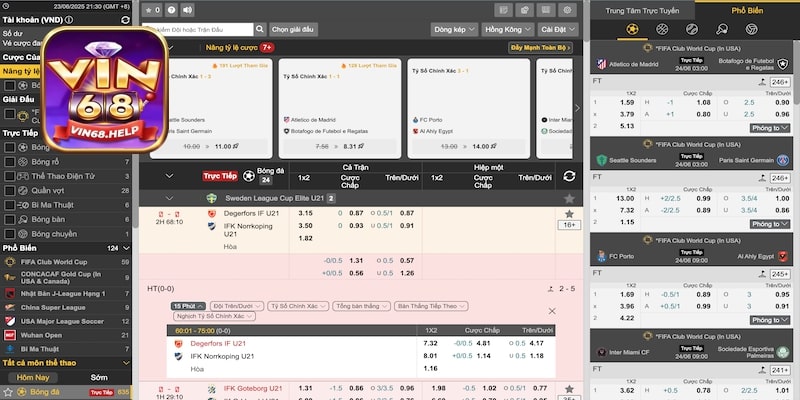Screen dimensions: 800x400
Task: Open the help question mark icon
Action: click(x=171, y=10)
